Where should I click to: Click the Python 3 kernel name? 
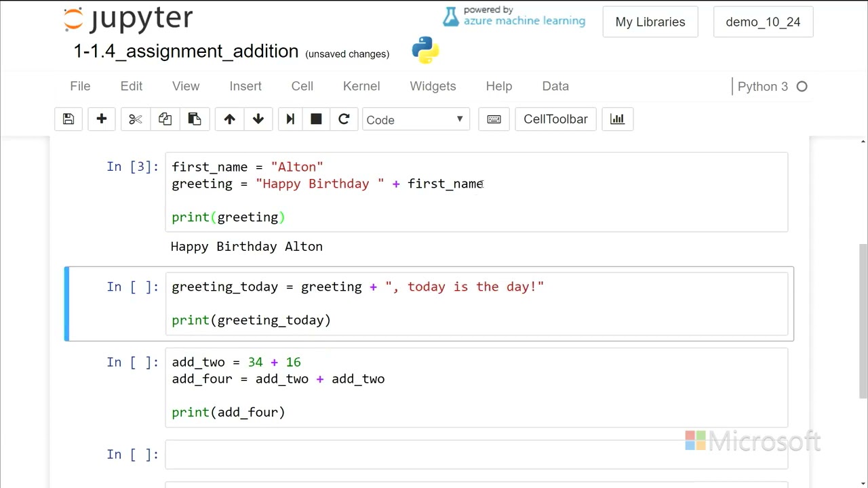(763, 87)
